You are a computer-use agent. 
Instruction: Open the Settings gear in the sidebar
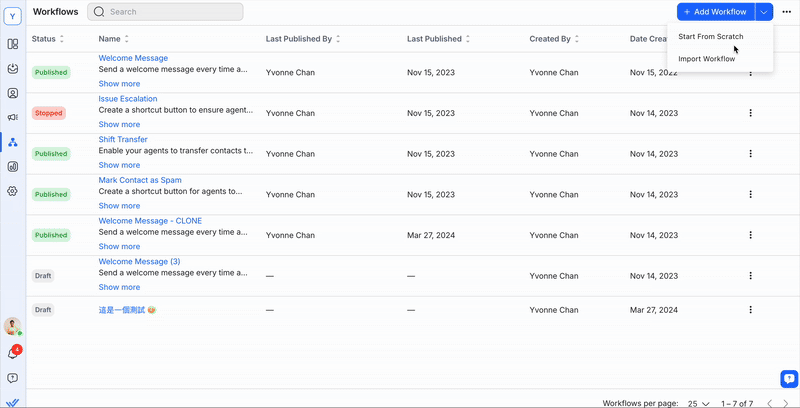[x=13, y=190]
